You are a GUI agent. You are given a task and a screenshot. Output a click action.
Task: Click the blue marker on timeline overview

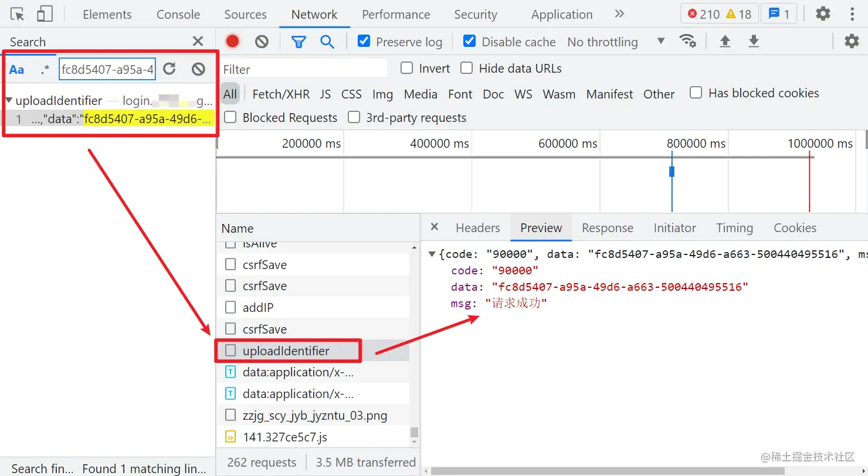pyautogui.click(x=672, y=171)
